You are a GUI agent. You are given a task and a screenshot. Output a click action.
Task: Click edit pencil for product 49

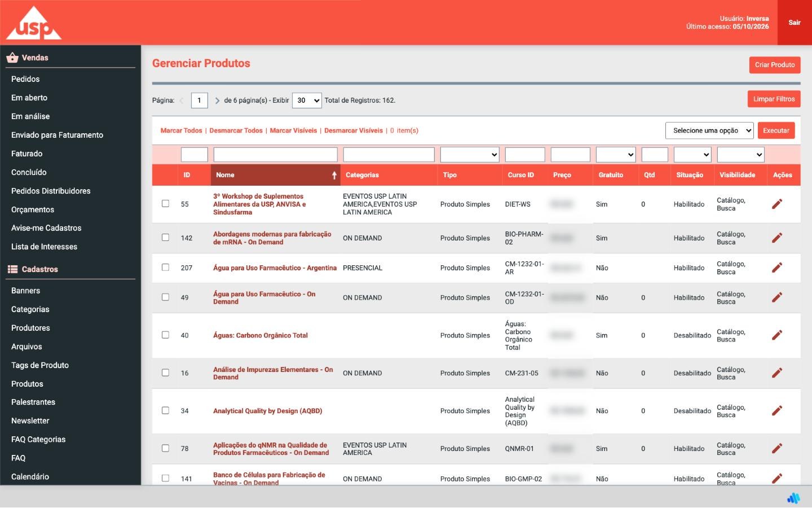tap(777, 297)
